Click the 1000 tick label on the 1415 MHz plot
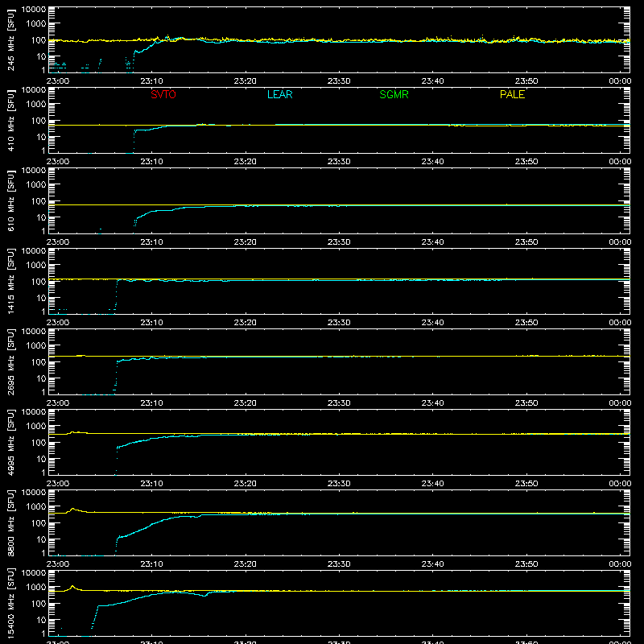Screen dimensions: 644x644 pyautogui.click(x=36, y=266)
